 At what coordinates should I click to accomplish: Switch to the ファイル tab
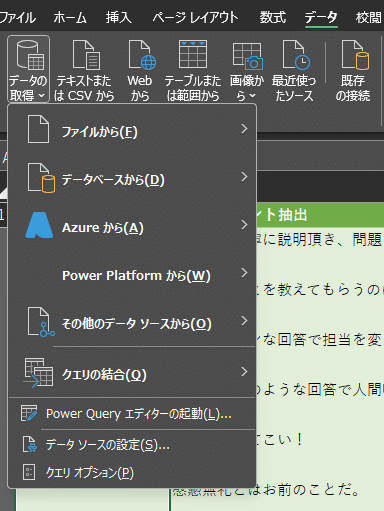pyautogui.click(x=17, y=17)
